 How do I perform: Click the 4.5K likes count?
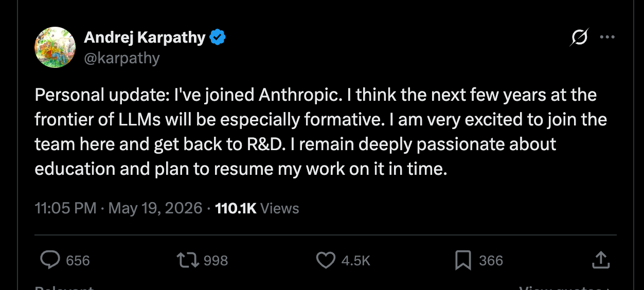[356, 261]
